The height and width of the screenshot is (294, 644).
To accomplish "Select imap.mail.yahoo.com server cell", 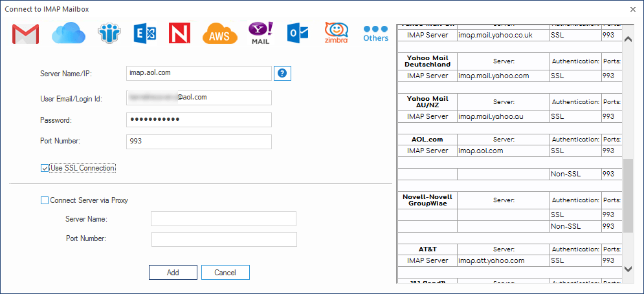I will 503,76.
